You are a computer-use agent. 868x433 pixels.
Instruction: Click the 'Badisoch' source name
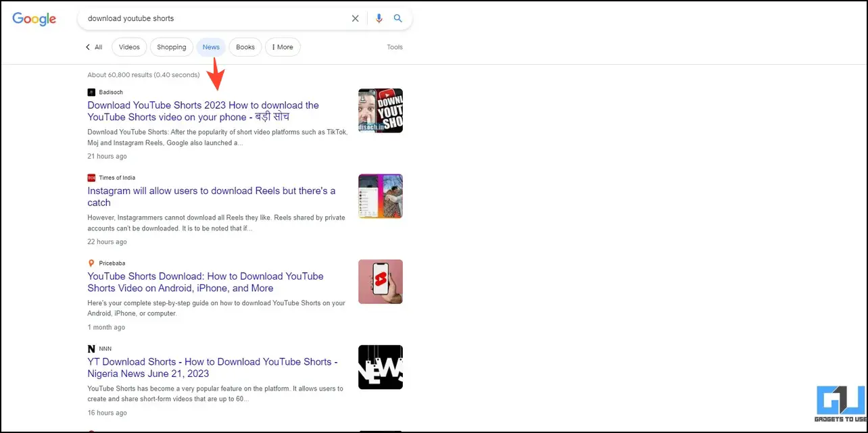111,93
